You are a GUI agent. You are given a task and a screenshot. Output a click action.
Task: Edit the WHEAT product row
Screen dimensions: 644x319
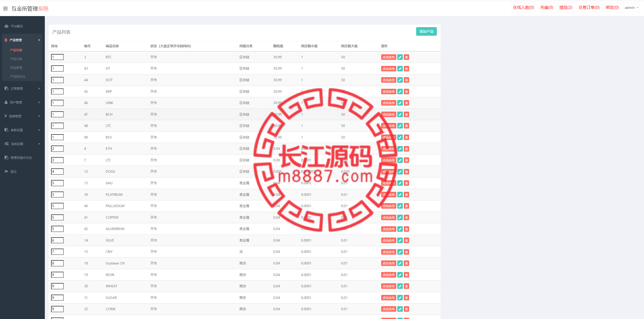pyautogui.click(x=400, y=286)
